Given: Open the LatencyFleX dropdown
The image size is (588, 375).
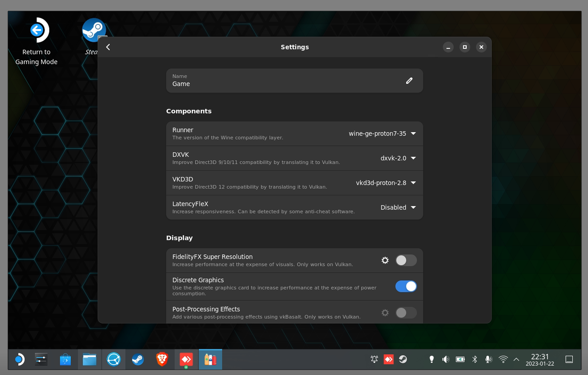Looking at the screenshot, I should click(398, 208).
